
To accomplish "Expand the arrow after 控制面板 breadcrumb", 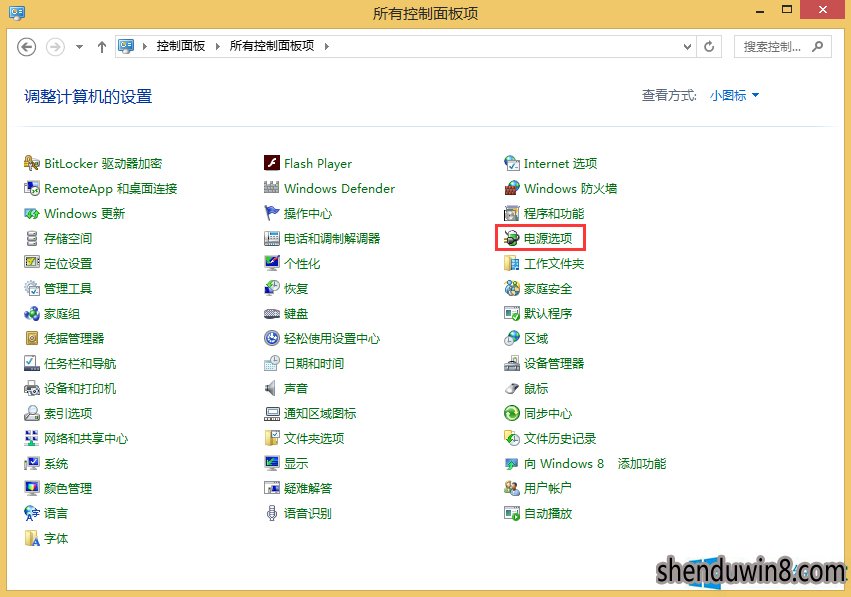I will click(218, 47).
